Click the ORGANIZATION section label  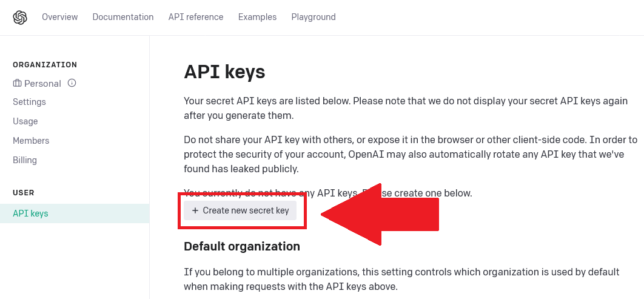(45, 65)
